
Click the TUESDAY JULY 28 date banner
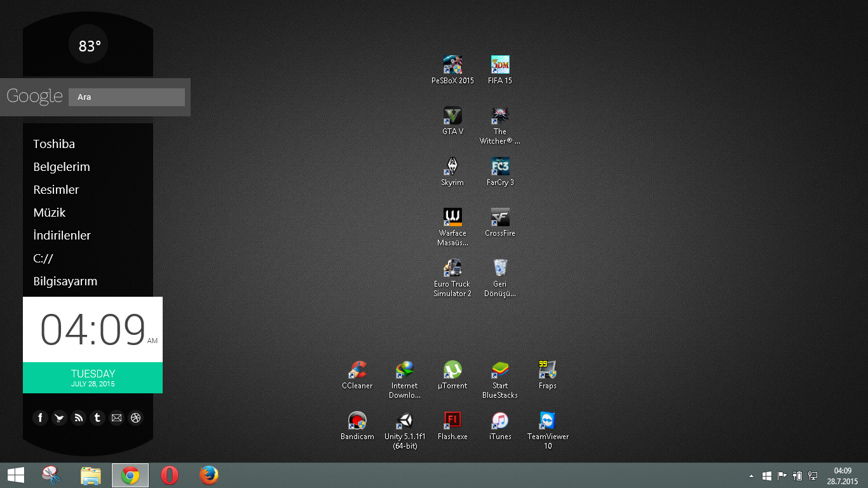point(93,377)
